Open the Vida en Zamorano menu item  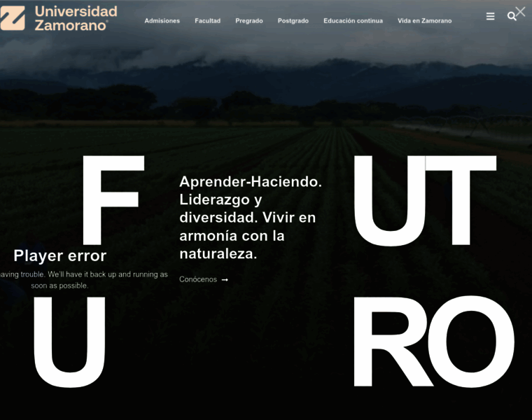point(424,21)
